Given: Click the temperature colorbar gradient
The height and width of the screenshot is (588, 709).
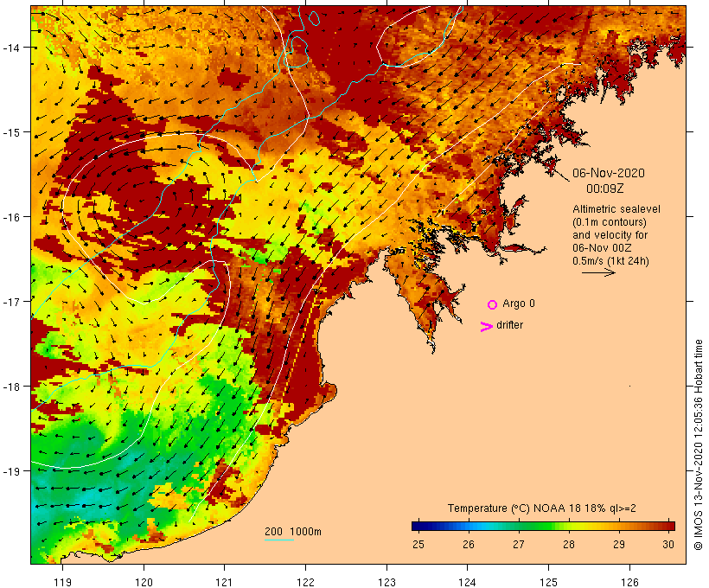Looking at the screenshot, I should point(543,526).
